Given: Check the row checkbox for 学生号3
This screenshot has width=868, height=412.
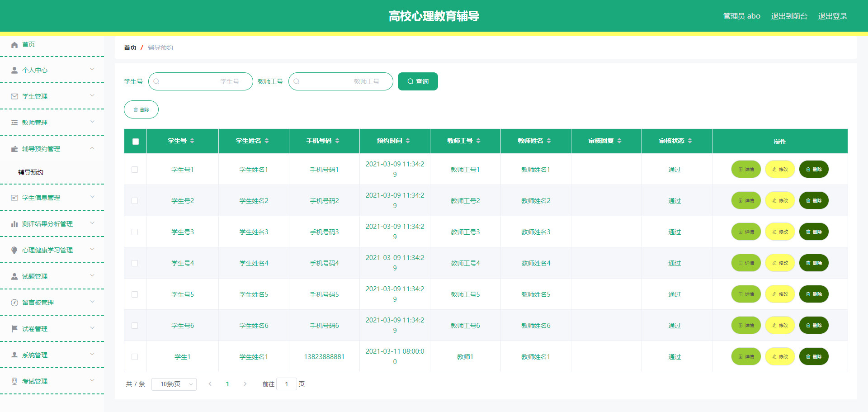Looking at the screenshot, I should coord(135,232).
